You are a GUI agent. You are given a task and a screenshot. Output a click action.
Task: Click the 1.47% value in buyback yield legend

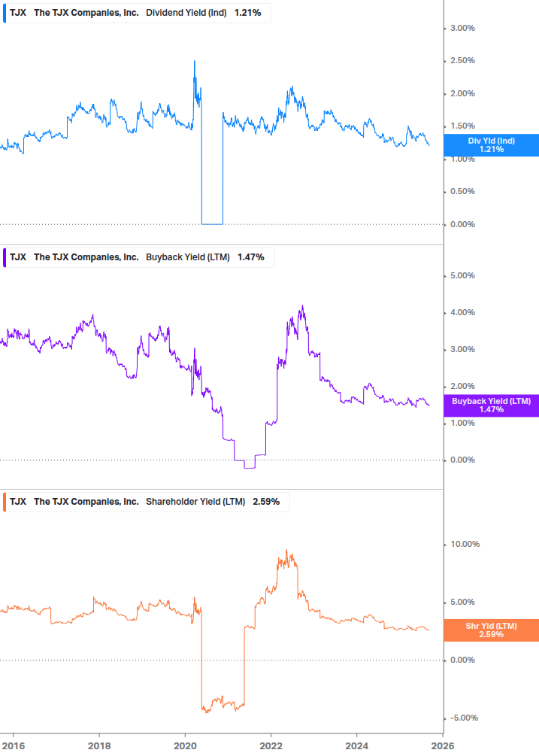click(x=250, y=257)
